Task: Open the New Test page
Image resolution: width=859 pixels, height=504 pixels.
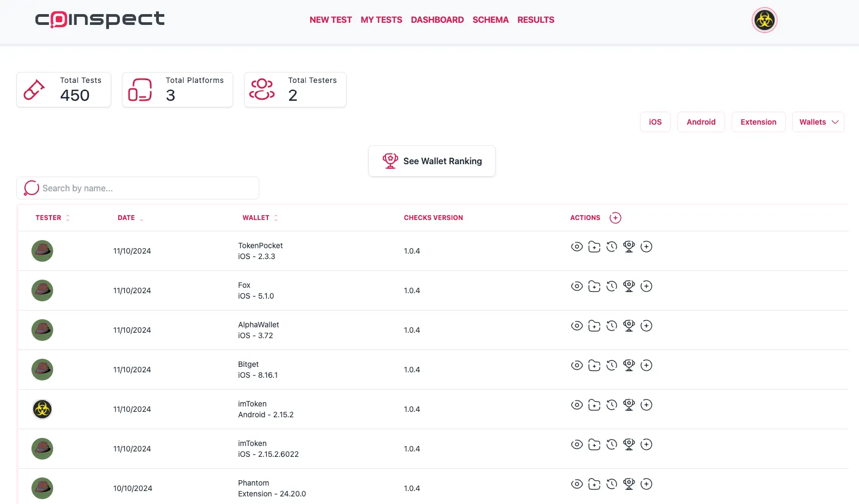Action: point(331,20)
